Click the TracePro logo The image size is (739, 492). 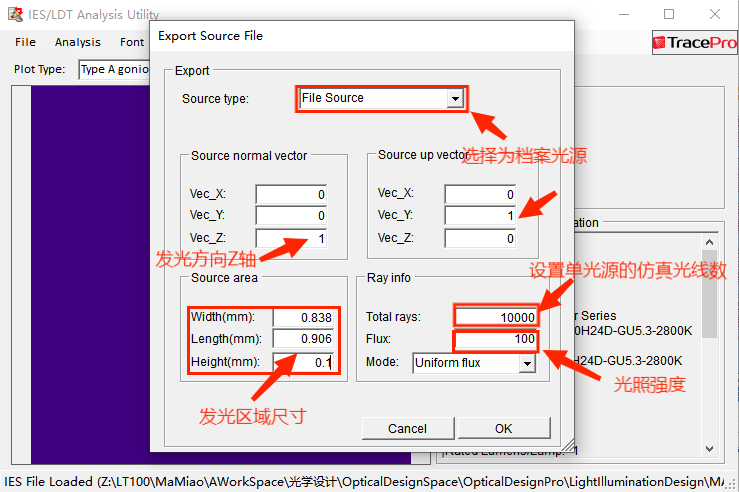[x=695, y=42]
